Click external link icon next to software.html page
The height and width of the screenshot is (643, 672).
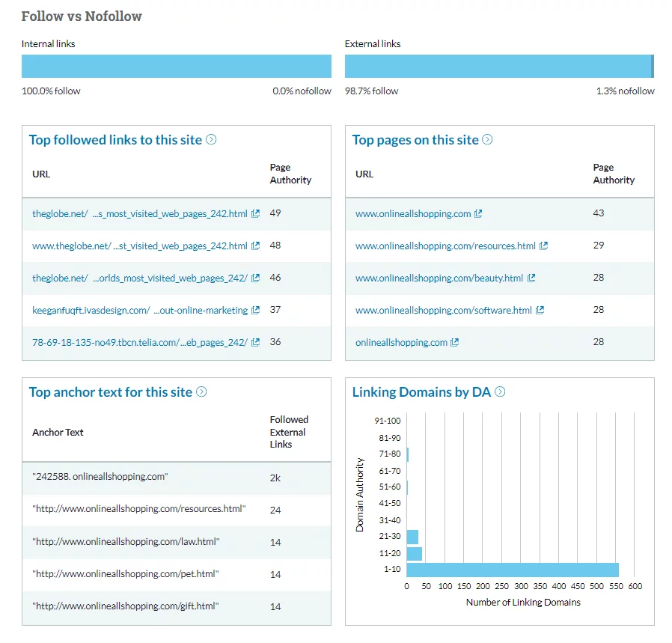pyautogui.click(x=540, y=310)
